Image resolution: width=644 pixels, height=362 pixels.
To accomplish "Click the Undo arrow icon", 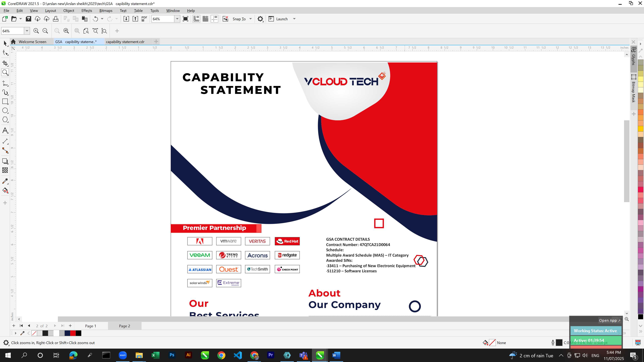I will [x=95, y=19].
